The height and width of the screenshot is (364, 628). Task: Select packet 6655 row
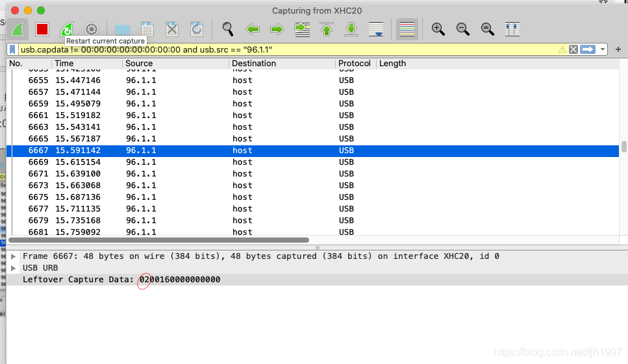point(312,80)
